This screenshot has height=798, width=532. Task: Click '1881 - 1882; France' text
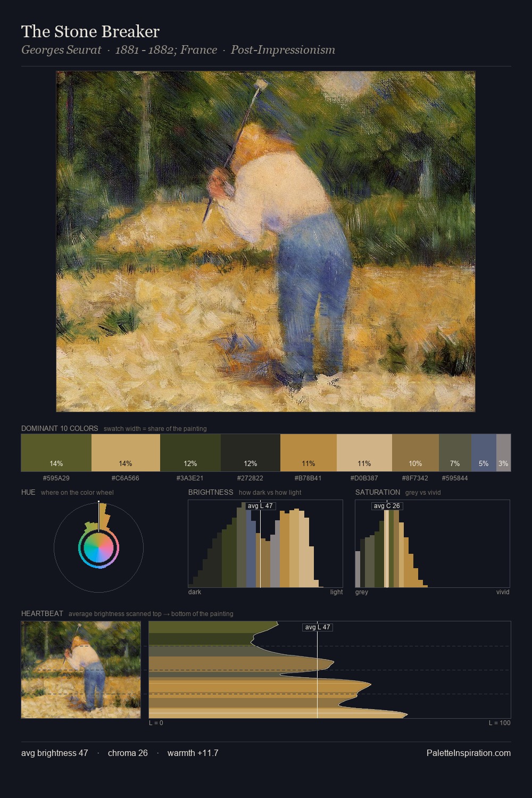click(x=166, y=50)
